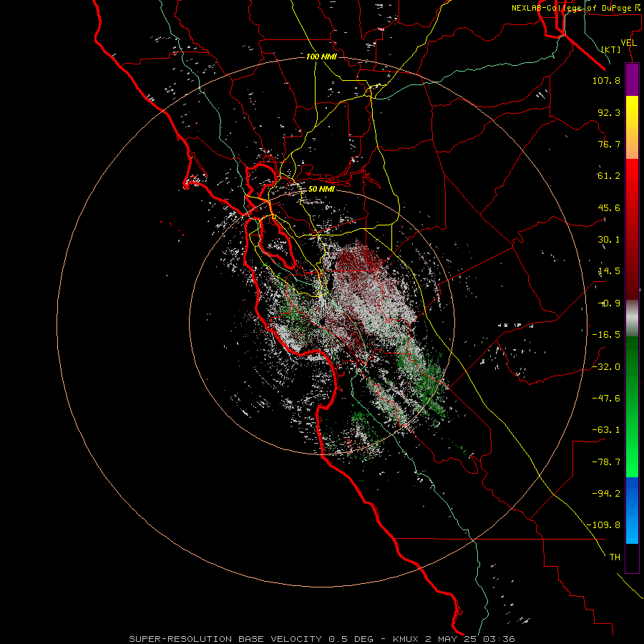The height and width of the screenshot is (644, 644).
Task: Click the TH threshold label
Action: 615,557
